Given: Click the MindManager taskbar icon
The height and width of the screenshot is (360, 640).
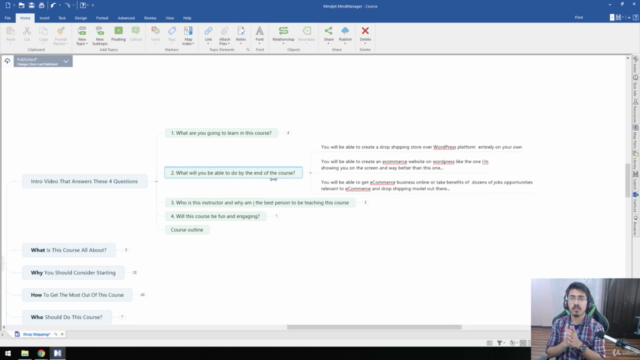Looking at the screenshot, I should 58,353.
